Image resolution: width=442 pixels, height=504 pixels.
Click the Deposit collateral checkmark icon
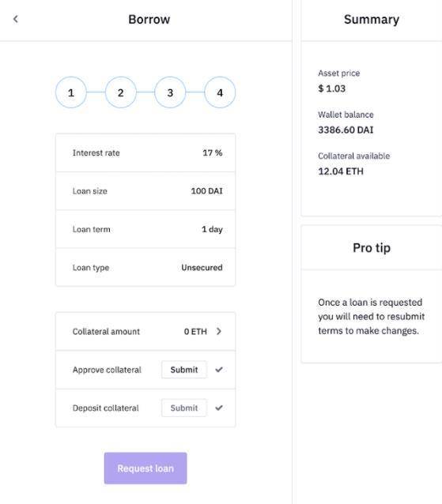pyautogui.click(x=219, y=408)
